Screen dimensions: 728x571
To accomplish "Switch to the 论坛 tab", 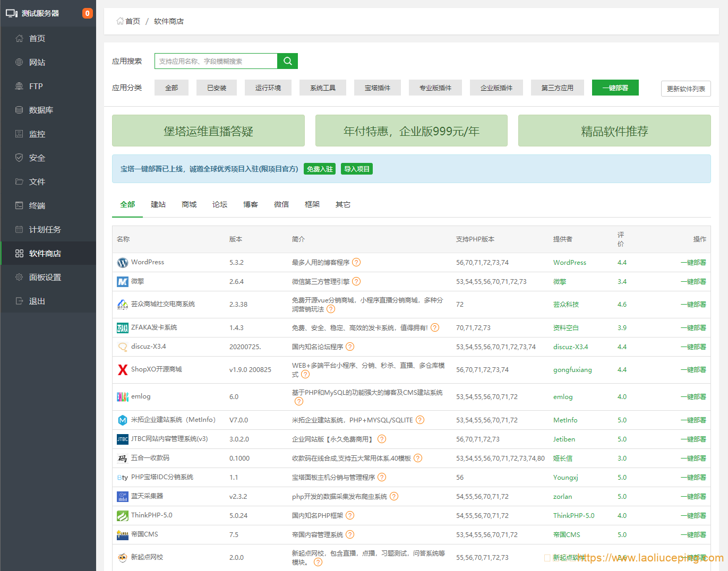I will tap(220, 204).
